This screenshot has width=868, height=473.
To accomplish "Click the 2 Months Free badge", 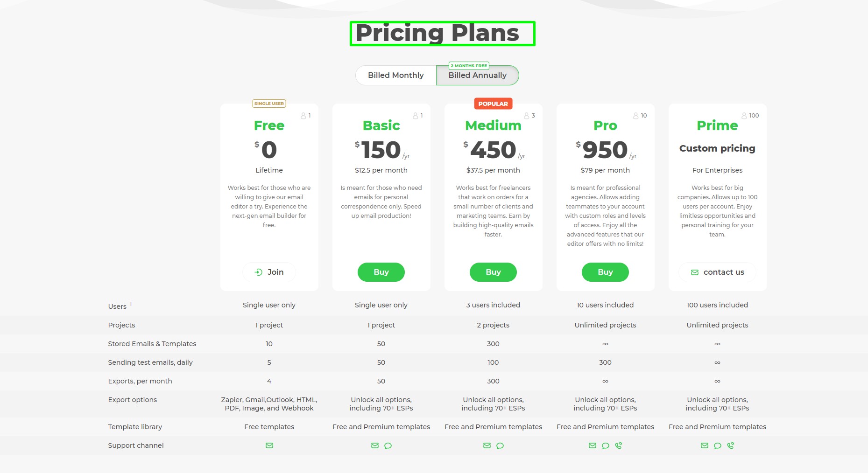I will click(469, 66).
